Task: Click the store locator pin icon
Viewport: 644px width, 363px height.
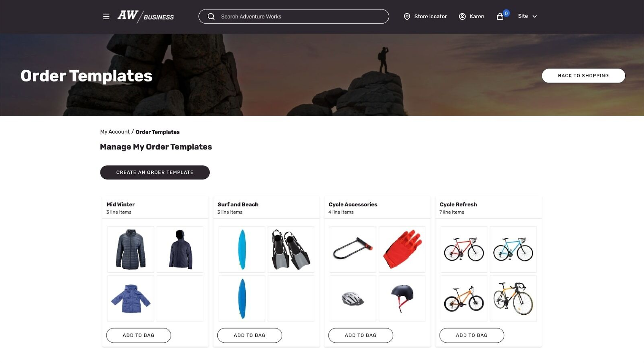Action: [406, 16]
